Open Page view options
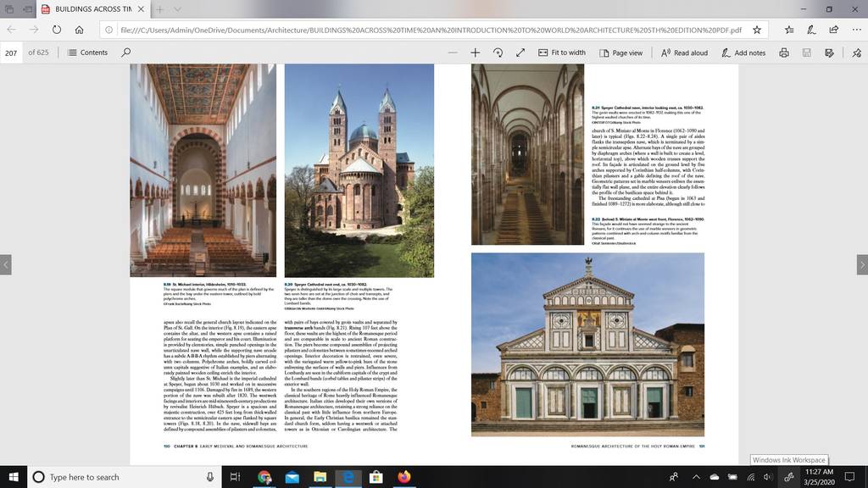 [621, 53]
